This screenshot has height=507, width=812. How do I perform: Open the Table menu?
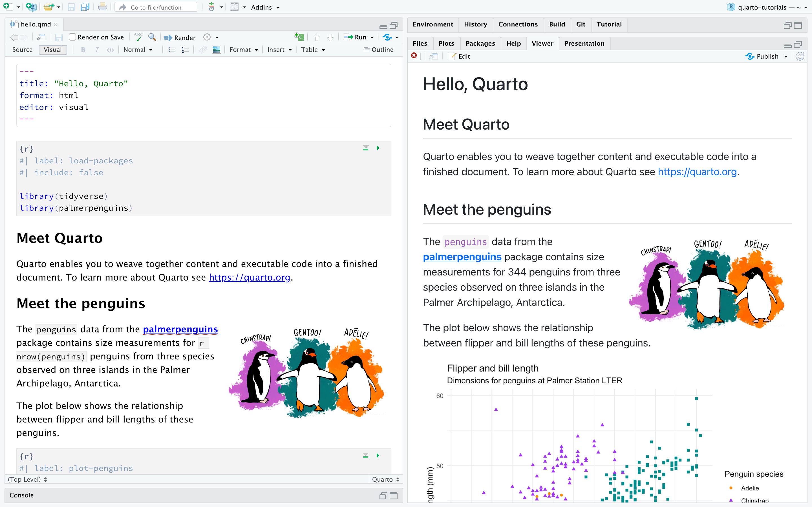tap(312, 50)
